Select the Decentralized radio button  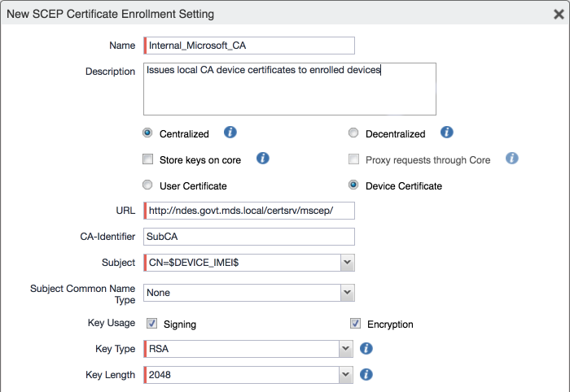353,133
